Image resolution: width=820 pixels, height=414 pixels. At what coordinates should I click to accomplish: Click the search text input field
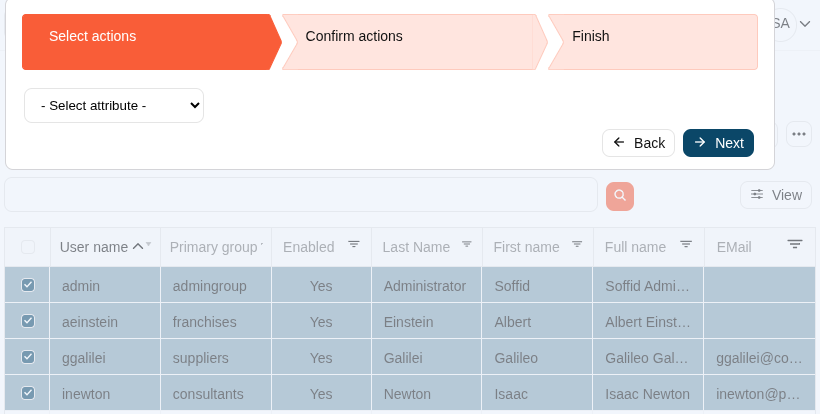[300, 195]
